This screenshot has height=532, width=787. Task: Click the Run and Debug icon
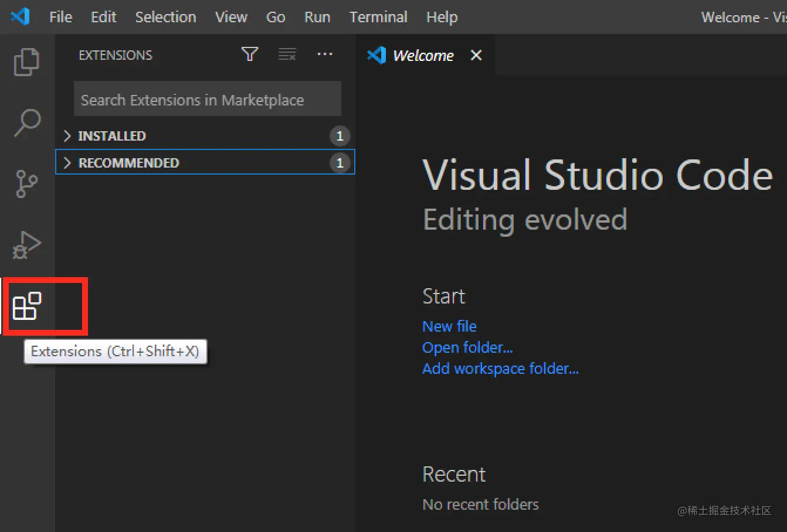point(26,244)
